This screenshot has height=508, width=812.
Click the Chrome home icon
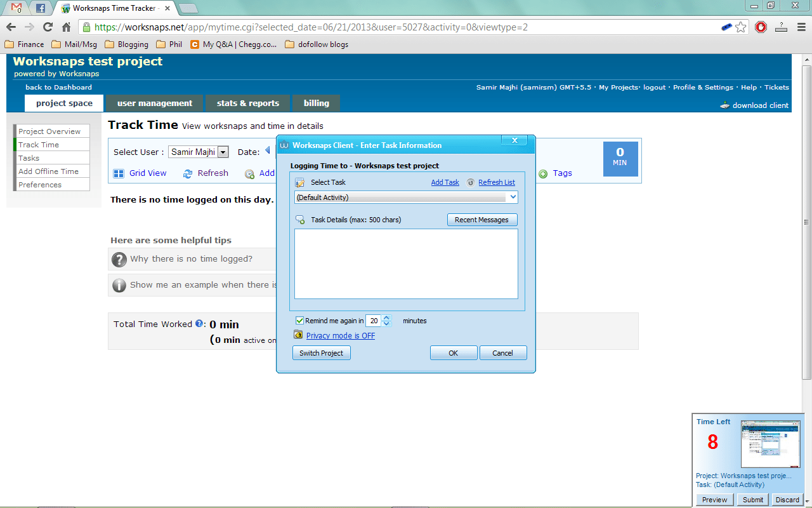click(x=66, y=27)
